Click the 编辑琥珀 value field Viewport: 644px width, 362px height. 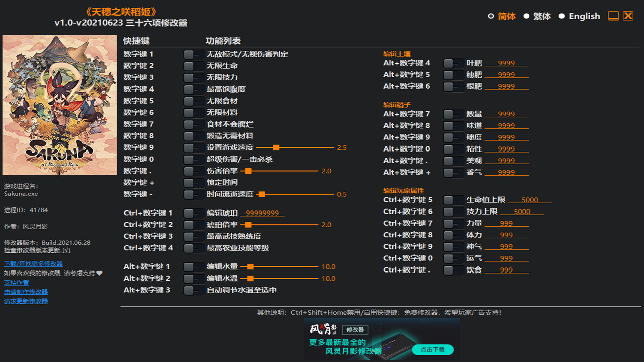(x=262, y=213)
